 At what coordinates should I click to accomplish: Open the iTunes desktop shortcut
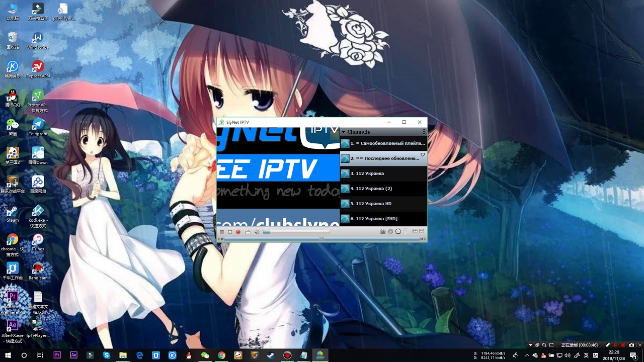click(38, 242)
